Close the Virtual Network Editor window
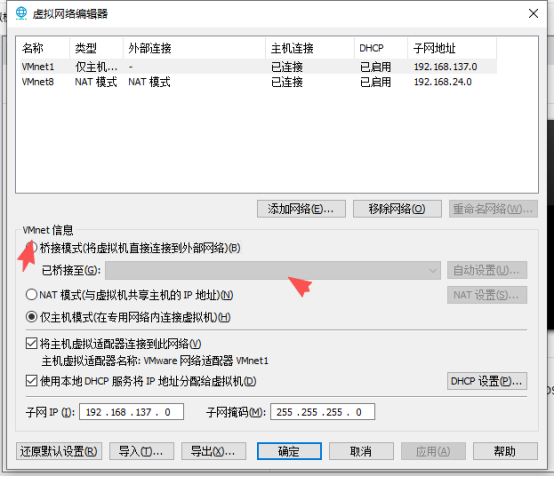Image resolution: width=554 pixels, height=477 pixels. tap(533, 13)
